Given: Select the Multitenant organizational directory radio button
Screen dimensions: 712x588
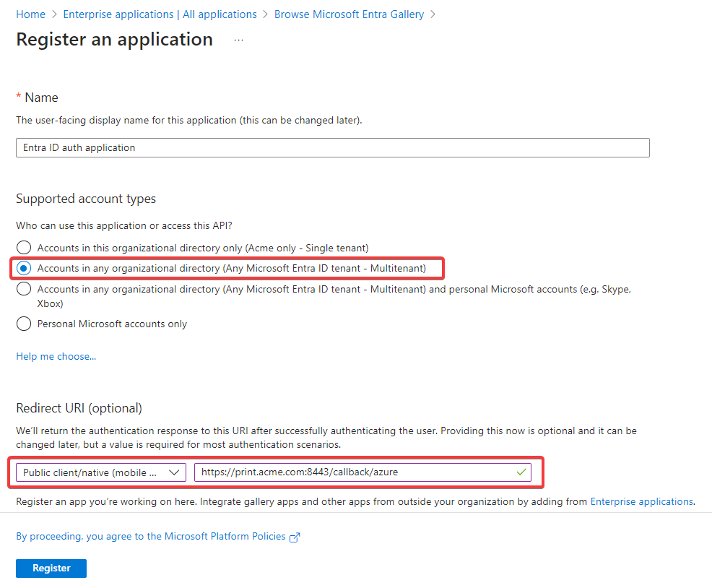Looking at the screenshot, I should tap(24, 268).
